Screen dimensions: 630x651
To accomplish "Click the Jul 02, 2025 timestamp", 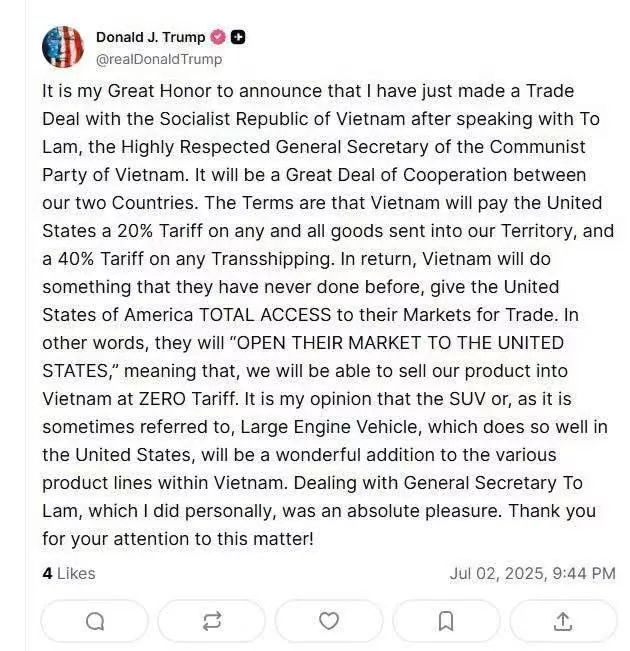I will point(532,573).
